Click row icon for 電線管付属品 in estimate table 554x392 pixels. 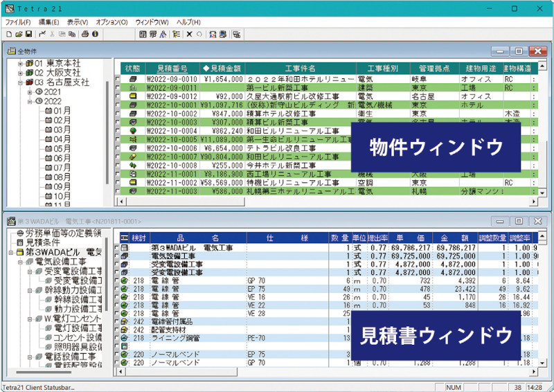(124, 321)
